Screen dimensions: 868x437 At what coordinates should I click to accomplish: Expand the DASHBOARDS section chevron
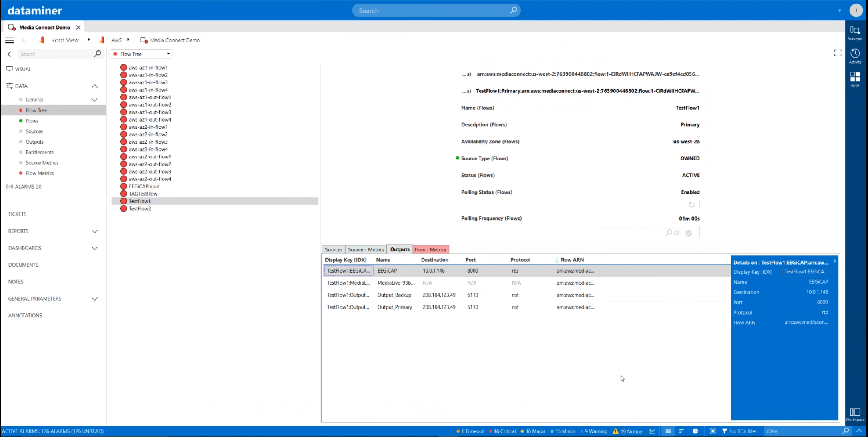click(x=94, y=248)
